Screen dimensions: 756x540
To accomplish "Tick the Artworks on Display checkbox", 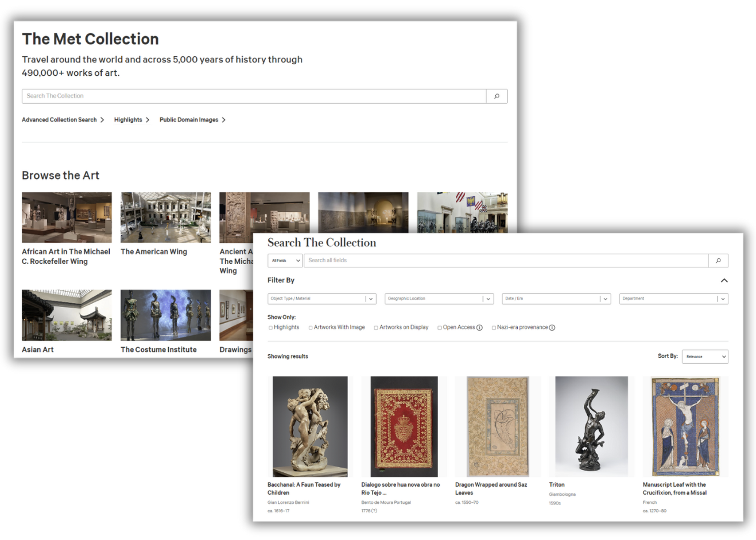I will (376, 328).
